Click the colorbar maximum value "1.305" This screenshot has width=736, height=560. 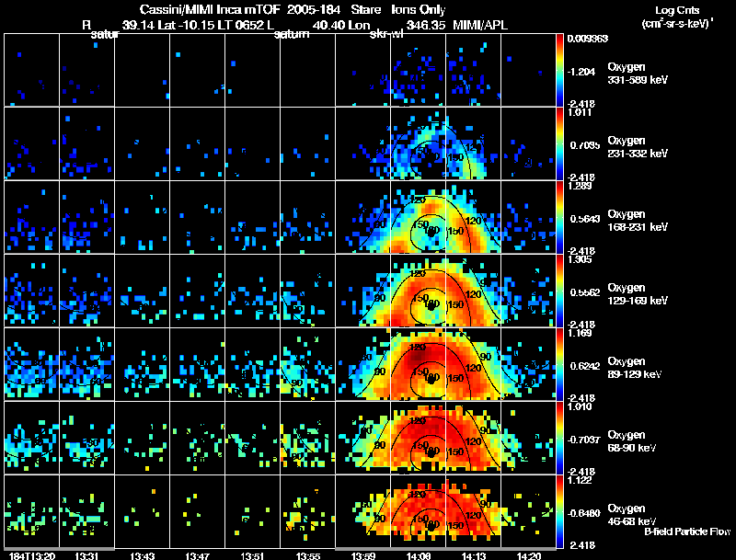point(580,259)
